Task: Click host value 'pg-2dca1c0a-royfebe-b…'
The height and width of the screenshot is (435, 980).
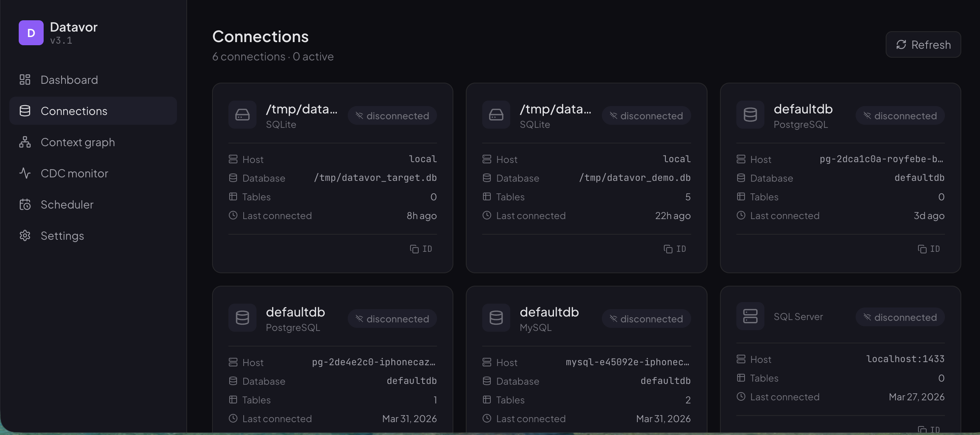Action: (882, 159)
